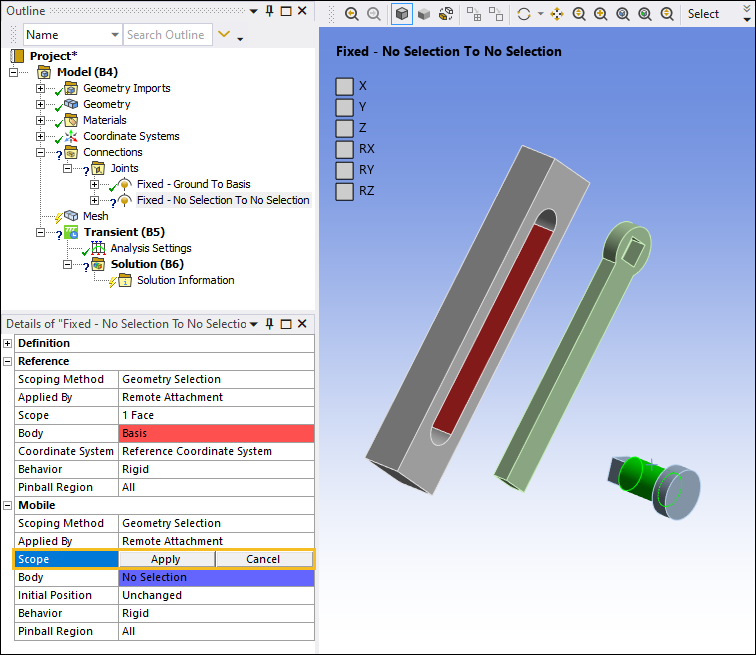
Task: Click the Rotate view tool icon
Action: pyautogui.click(x=524, y=14)
